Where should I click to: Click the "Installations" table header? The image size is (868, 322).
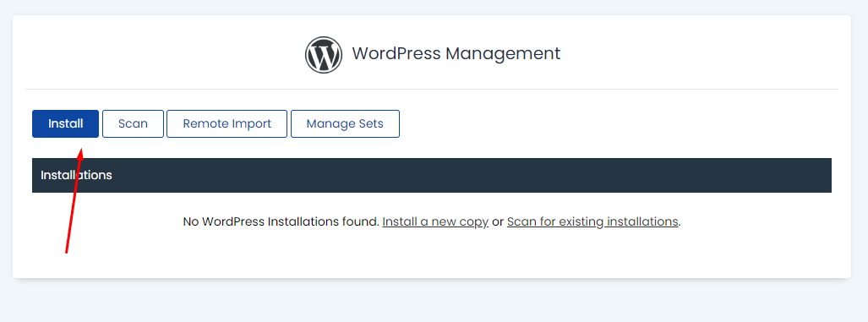pos(432,176)
